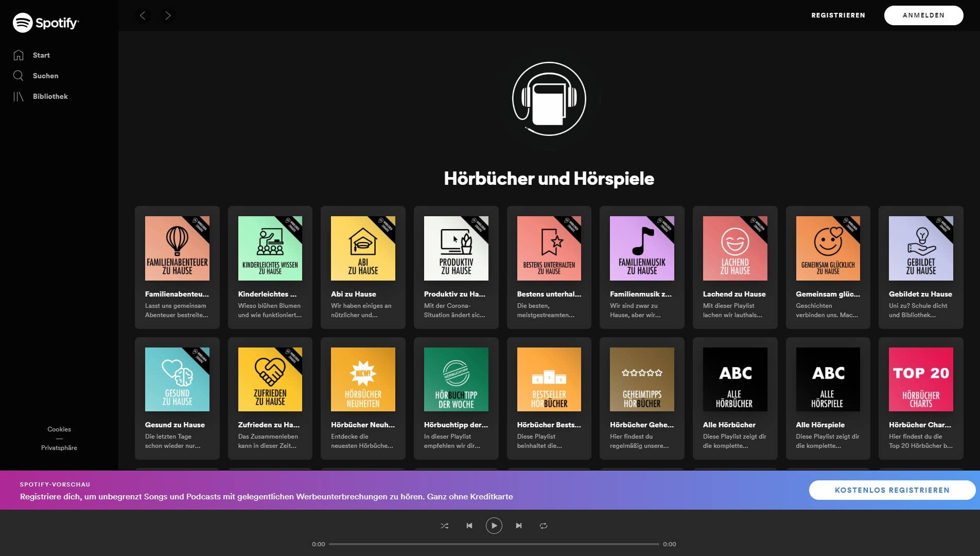Click the Anmelden button
Image resolution: width=980 pixels, height=556 pixels.
click(923, 15)
